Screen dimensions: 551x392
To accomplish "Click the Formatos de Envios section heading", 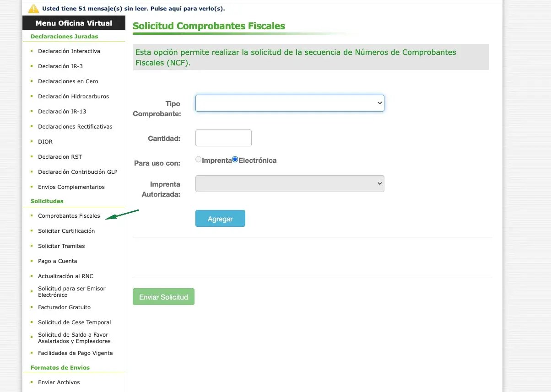I will [60, 368].
